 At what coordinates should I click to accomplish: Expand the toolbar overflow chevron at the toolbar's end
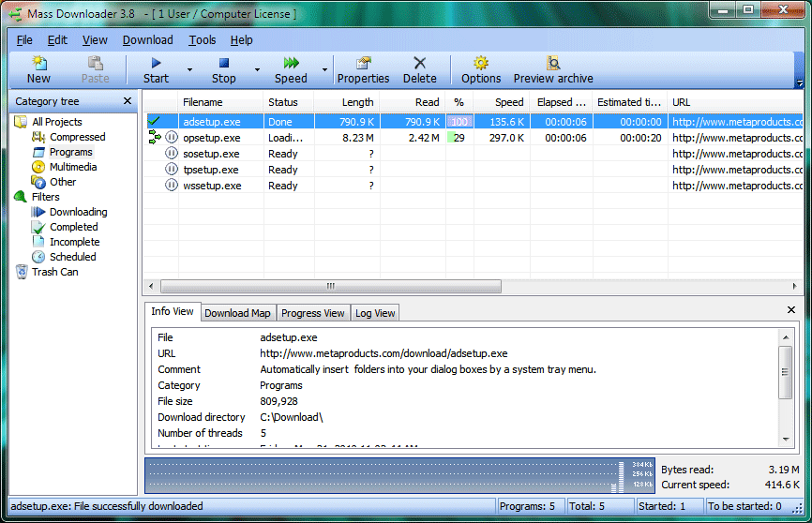coord(799,82)
